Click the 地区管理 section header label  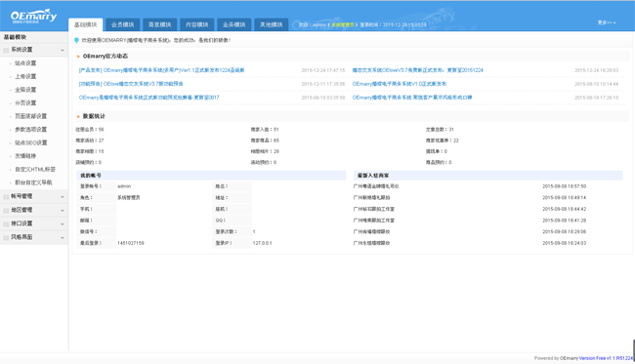pos(21,211)
